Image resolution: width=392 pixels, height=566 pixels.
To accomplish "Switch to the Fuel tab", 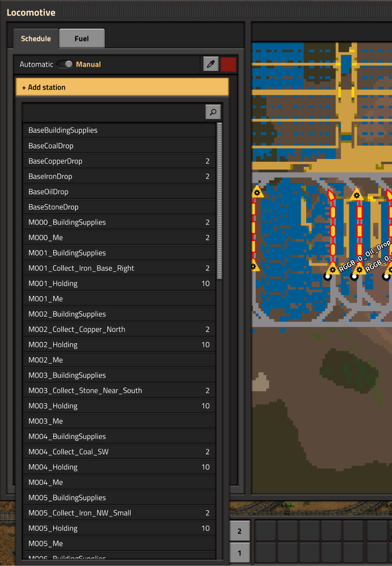I will 81,39.
